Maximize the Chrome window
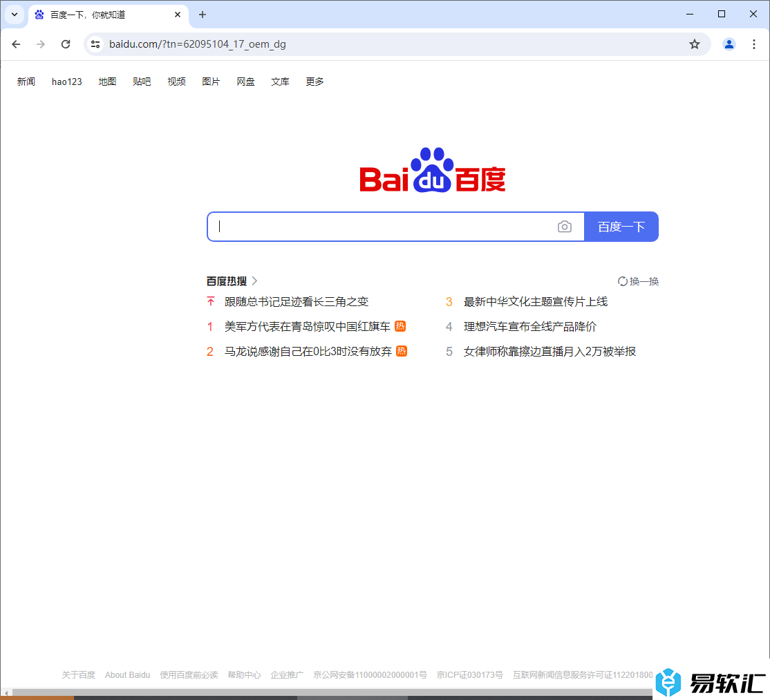 click(x=722, y=15)
